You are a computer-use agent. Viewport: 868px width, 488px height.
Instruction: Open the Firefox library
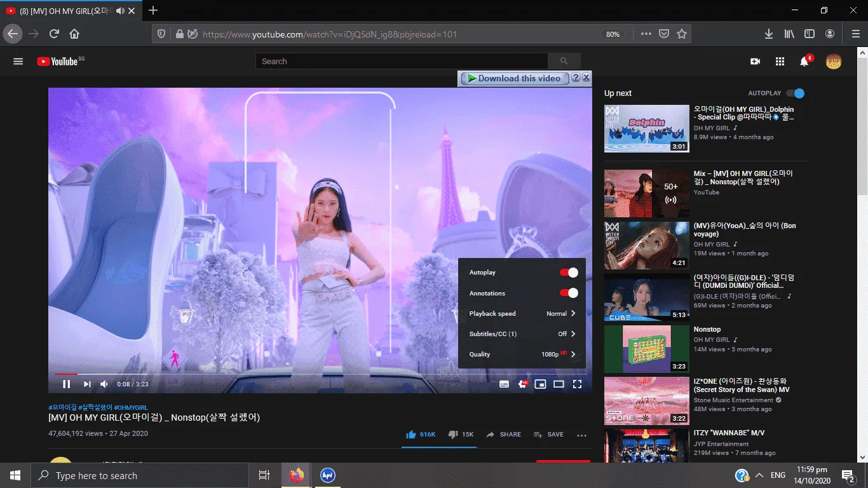[789, 34]
